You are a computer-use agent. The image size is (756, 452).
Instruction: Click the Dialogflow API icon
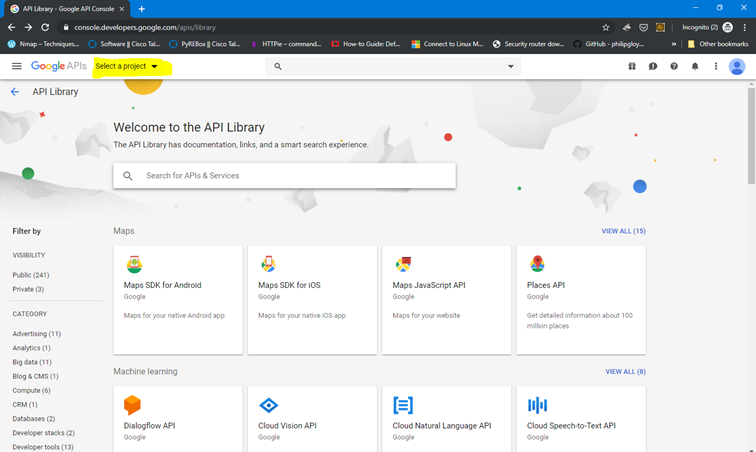tap(132, 405)
